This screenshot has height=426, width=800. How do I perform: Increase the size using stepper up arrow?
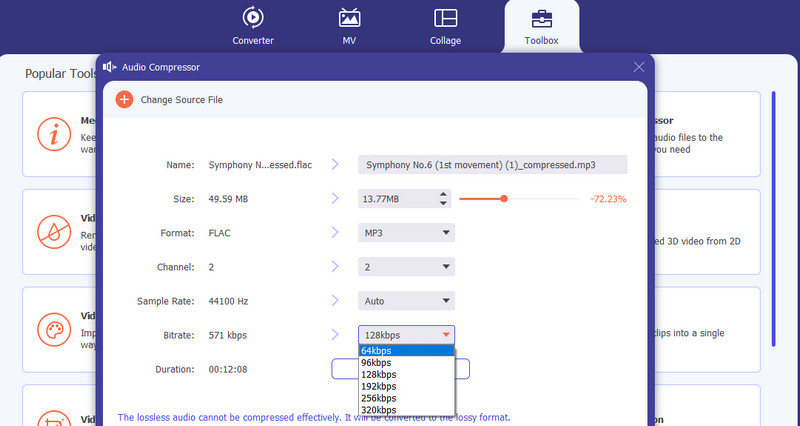point(443,194)
